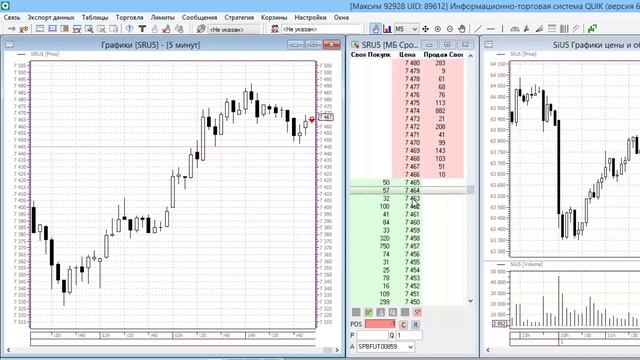
Task: Click SRU5 chart horizontal scrollbar left arrow
Action: tap(9, 350)
